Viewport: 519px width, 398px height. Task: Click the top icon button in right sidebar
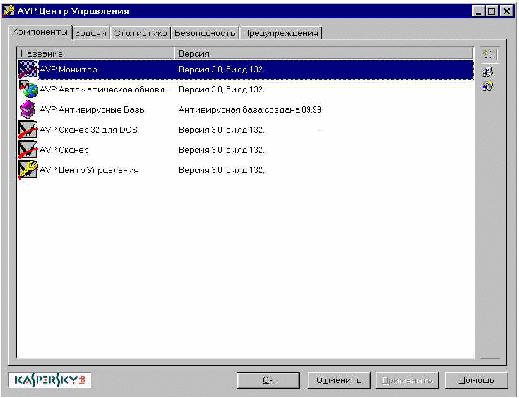click(489, 54)
